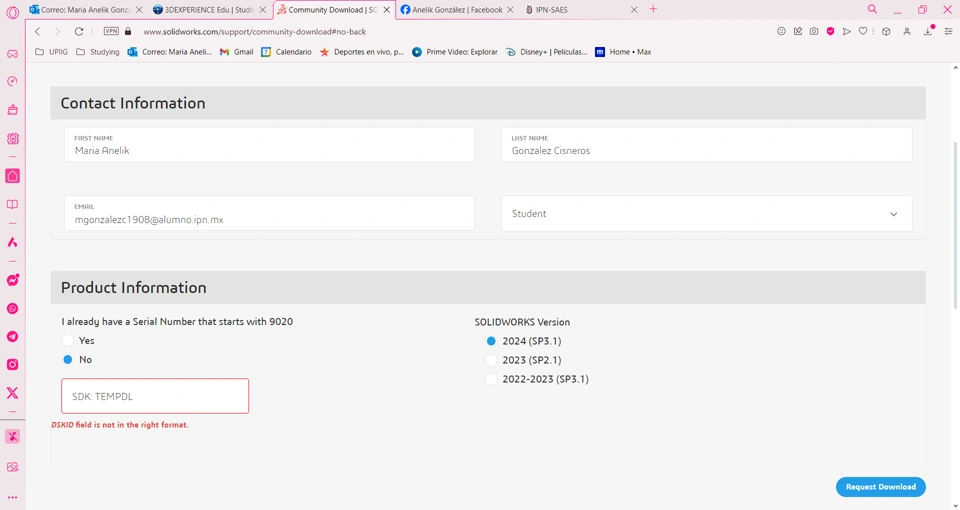The width and height of the screenshot is (960, 510).
Task: Open WhatsApp in the sidebar
Action: click(x=12, y=309)
